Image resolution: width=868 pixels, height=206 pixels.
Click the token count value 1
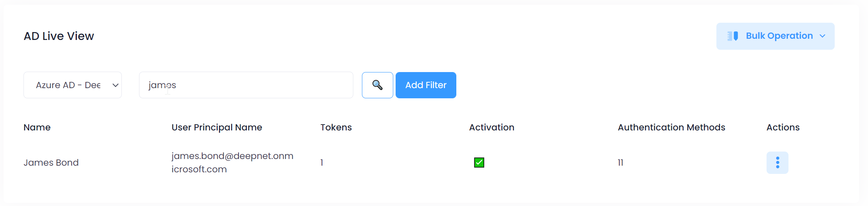point(322,163)
